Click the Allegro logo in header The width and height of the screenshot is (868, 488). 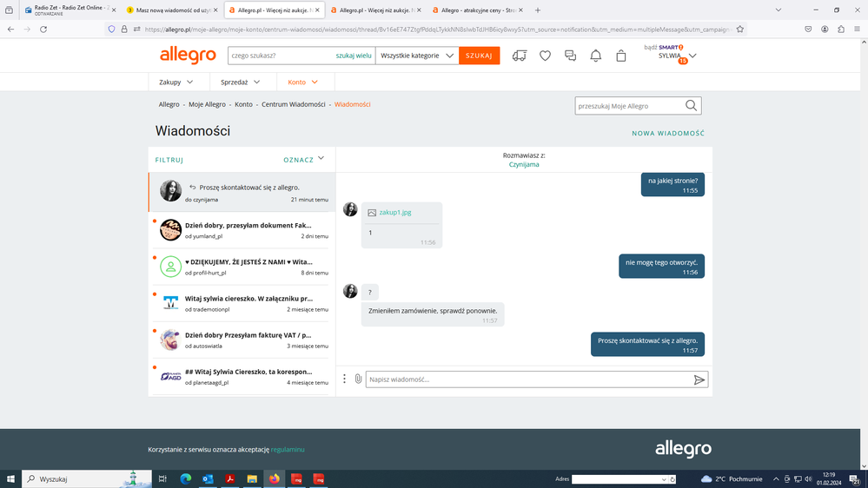tap(188, 56)
